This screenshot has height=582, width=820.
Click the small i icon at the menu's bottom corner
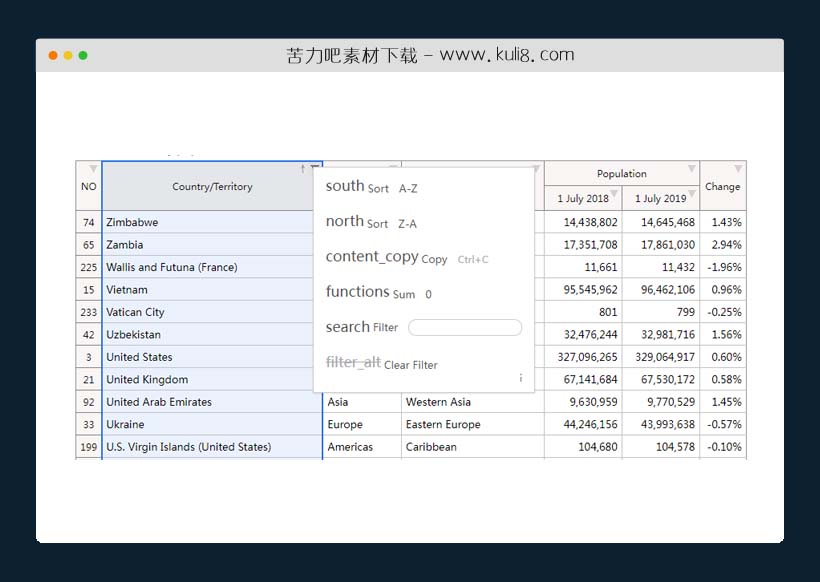pyautogui.click(x=521, y=377)
